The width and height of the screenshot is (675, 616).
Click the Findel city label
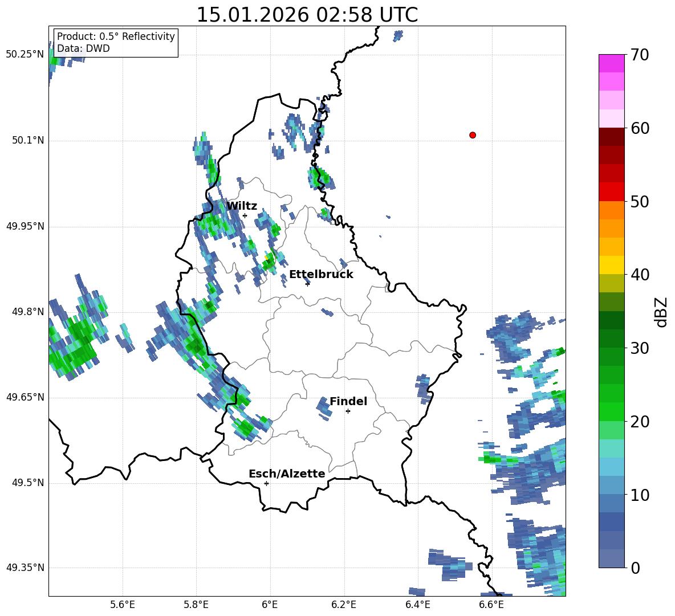[x=348, y=401]
